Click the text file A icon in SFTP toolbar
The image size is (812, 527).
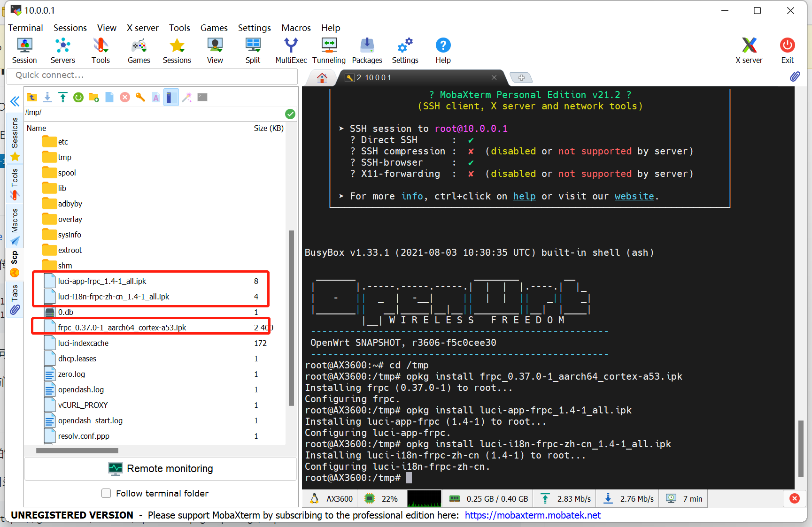click(156, 97)
